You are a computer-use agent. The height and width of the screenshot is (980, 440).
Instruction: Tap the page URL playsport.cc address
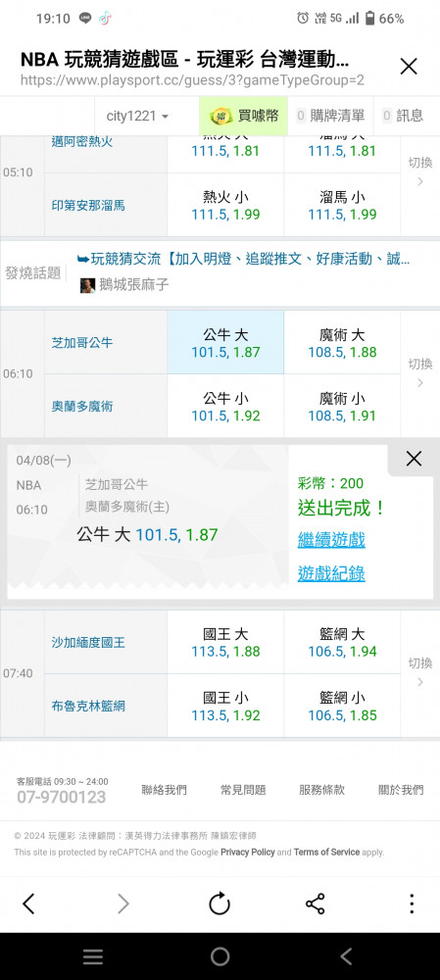(192, 80)
